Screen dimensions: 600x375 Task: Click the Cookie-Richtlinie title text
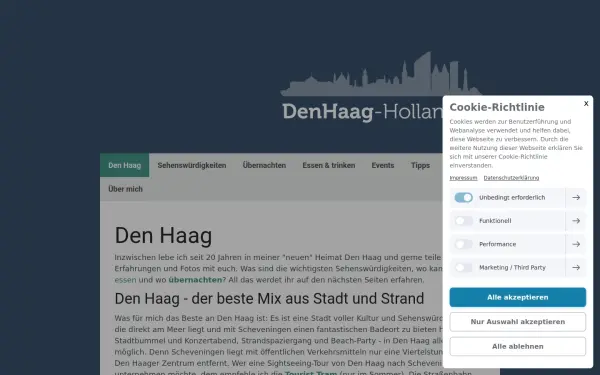[x=497, y=107]
